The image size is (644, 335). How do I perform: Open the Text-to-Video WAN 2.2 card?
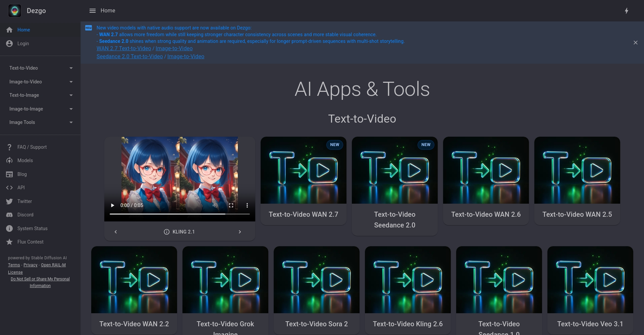click(134, 290)
